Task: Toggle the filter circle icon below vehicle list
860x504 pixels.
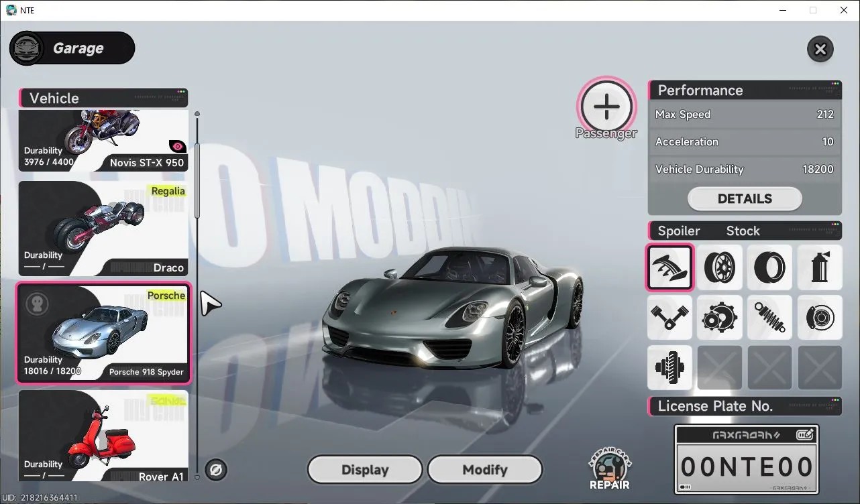Action: click(x=216, y=470)
